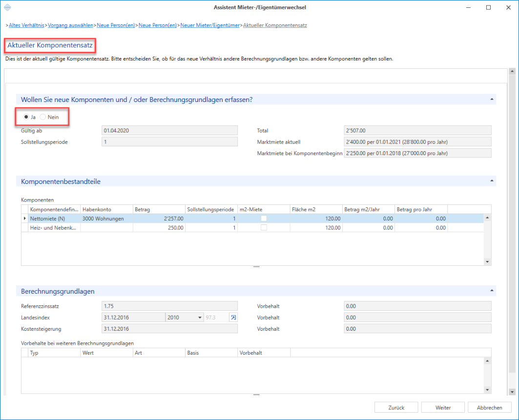Click the Zurück button
This screenshot has height=420, width=519.
396,407
